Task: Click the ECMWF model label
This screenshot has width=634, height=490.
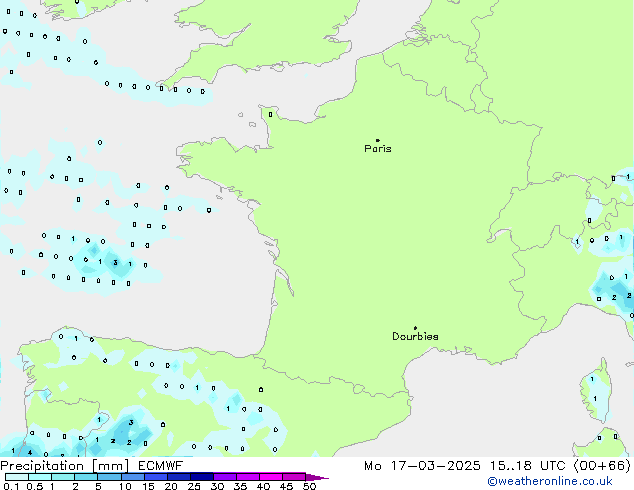Action: 161,466
